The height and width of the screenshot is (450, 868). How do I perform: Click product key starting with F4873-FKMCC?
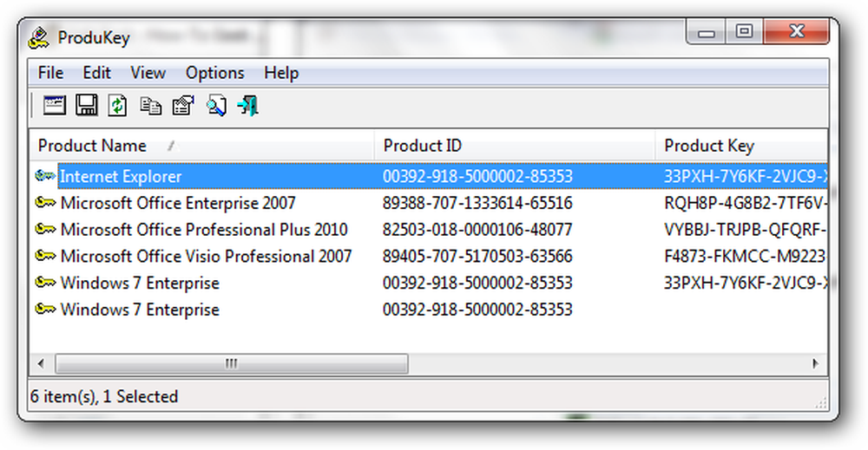coord(745,256)
